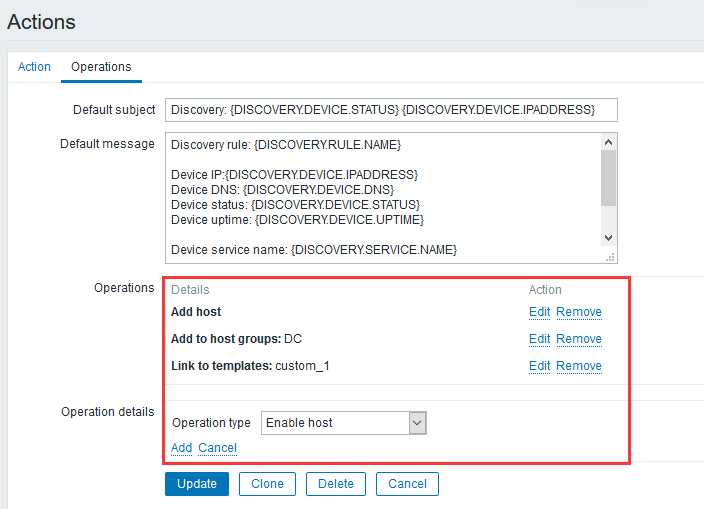Click the 'Default message' label
The height and width of the screenshot is (509, 704).
[107, 144]
